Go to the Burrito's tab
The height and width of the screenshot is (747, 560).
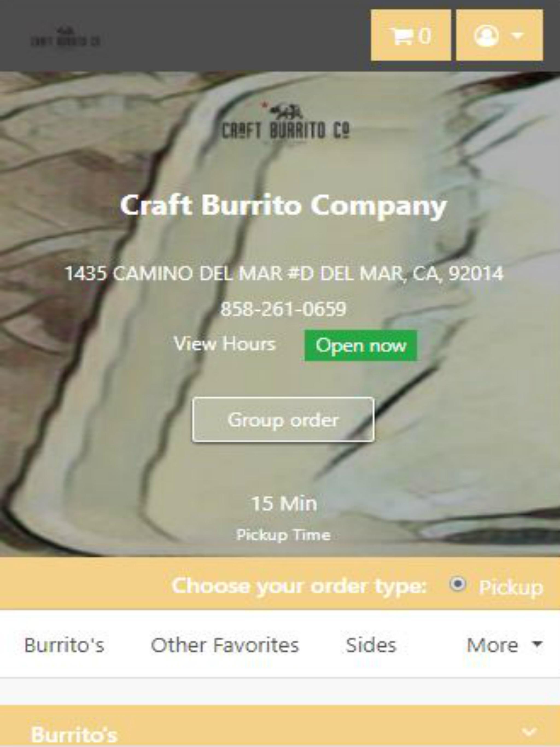click(x=64, y=645)
